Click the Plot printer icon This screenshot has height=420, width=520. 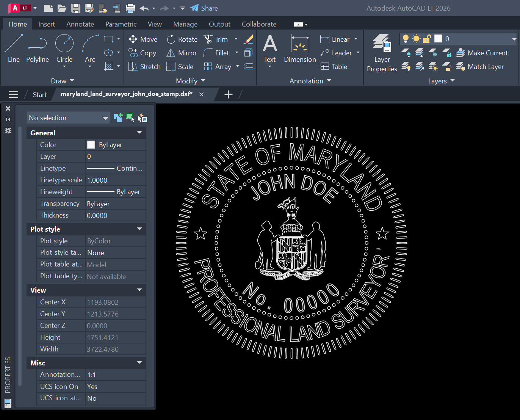[130, 8]
